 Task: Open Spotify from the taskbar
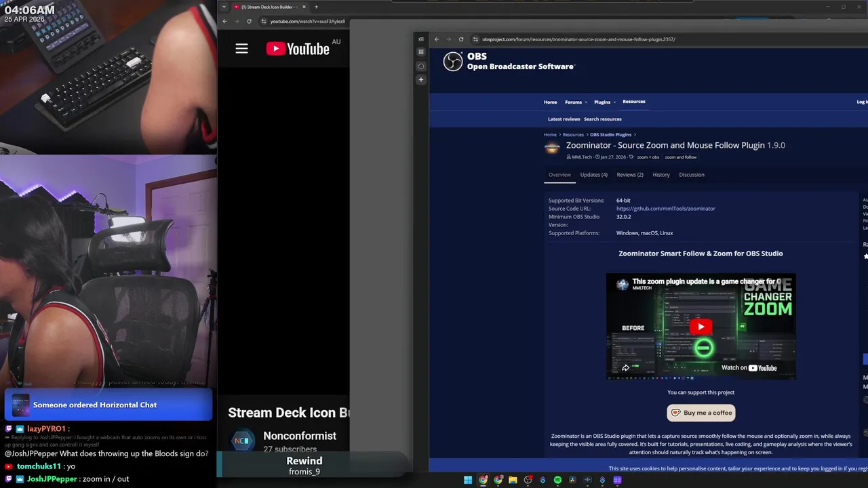click(557, 480)
